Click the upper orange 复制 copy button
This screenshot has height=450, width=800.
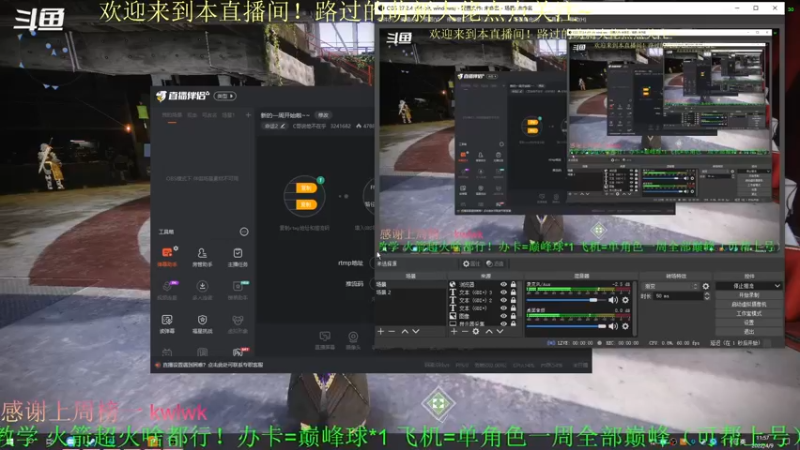point(306,188)
